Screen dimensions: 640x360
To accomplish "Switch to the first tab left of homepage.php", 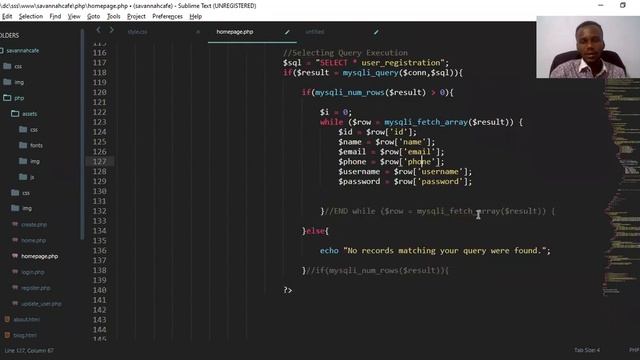I will click(138, 32).
